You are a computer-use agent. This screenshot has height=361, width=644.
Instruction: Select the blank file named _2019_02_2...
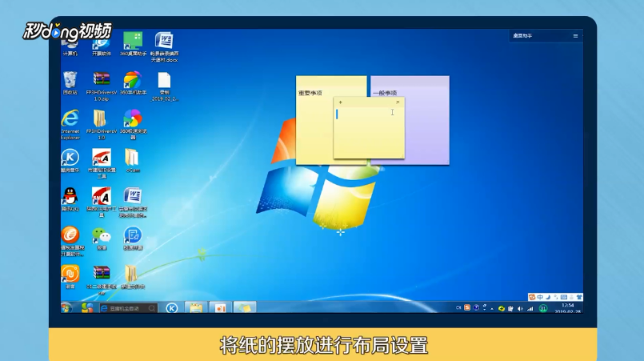[x=164, y=86]
